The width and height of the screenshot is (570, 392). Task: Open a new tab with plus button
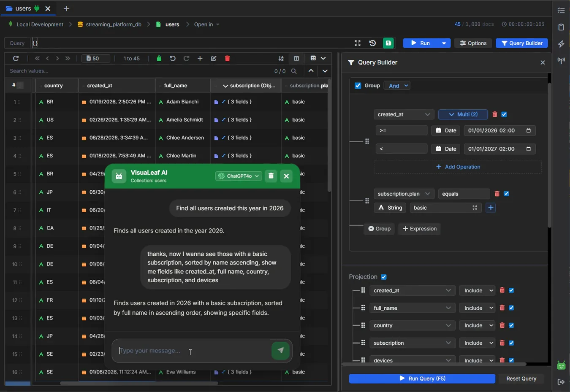coord(66,8)
